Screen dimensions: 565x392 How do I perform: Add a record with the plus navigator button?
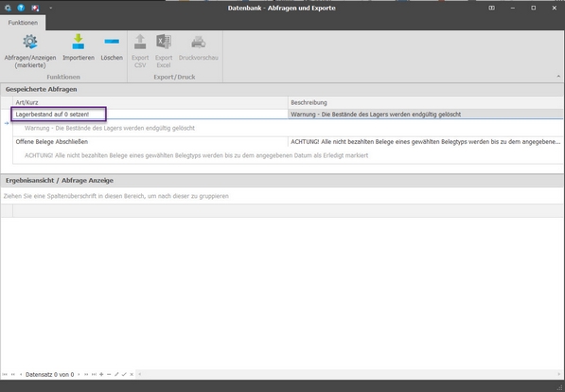(x=101, y=374)
